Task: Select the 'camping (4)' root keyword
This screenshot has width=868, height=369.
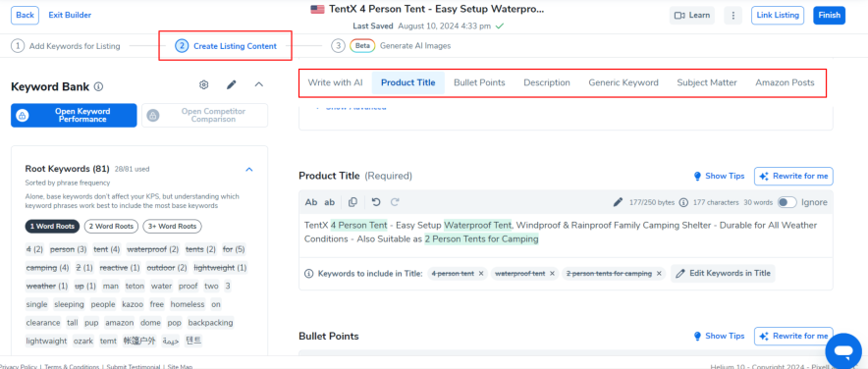Action: pyautogui.click(x=47, y=268)
